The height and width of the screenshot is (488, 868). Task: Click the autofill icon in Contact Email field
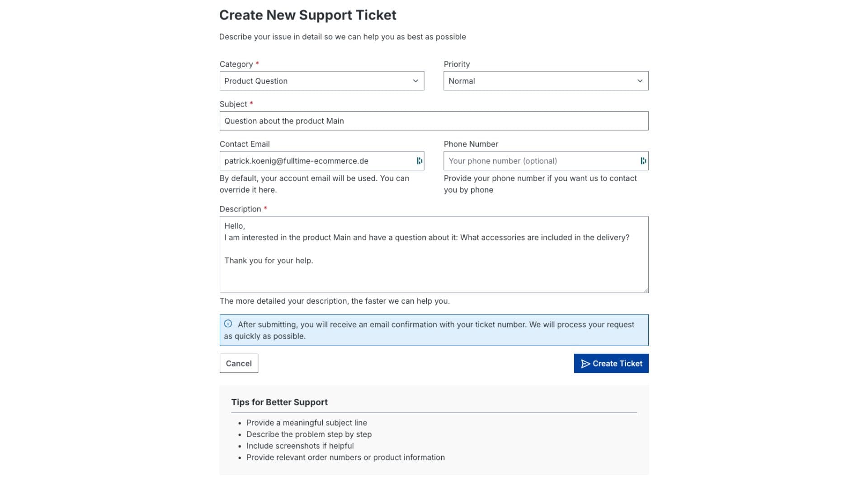pyautogui.click(x=420, y=161)
